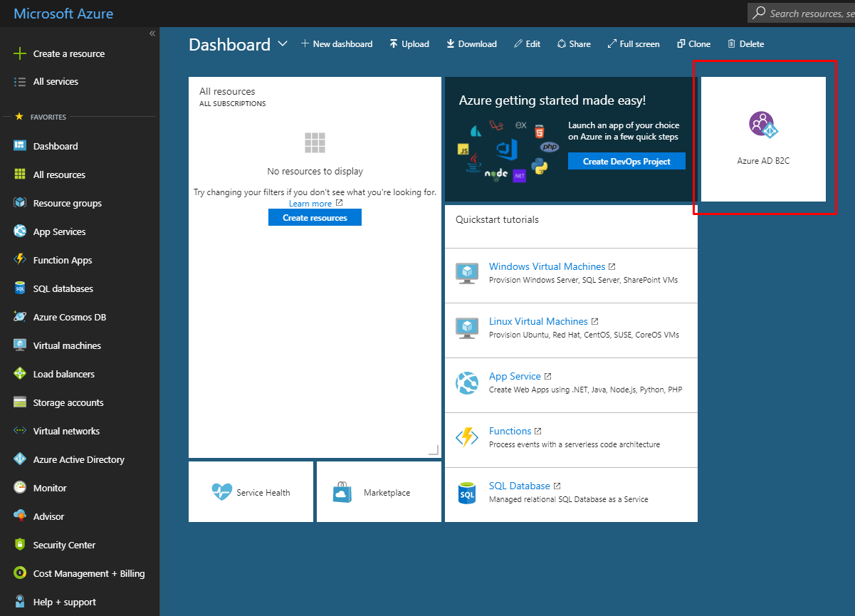Click the Monitor gauge icon
This screenshot has height=616, width=855.
pos(20,488)
